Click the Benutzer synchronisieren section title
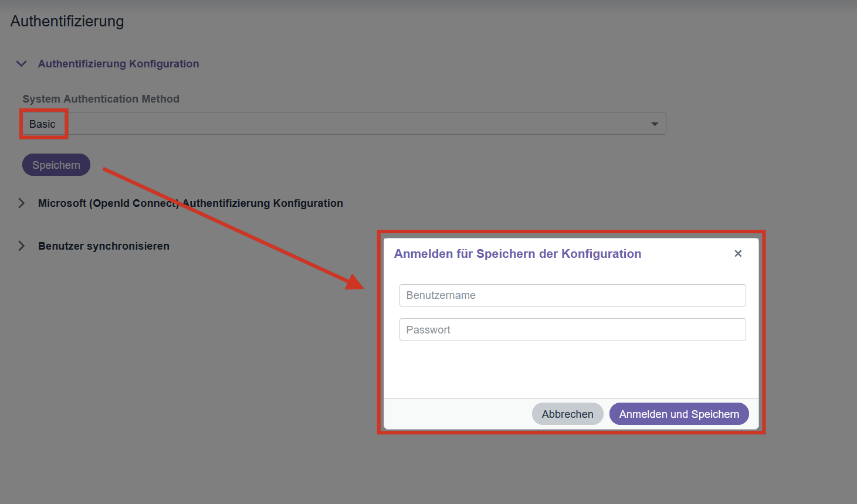This screenshot has width=857, height=504. [104, 246]
